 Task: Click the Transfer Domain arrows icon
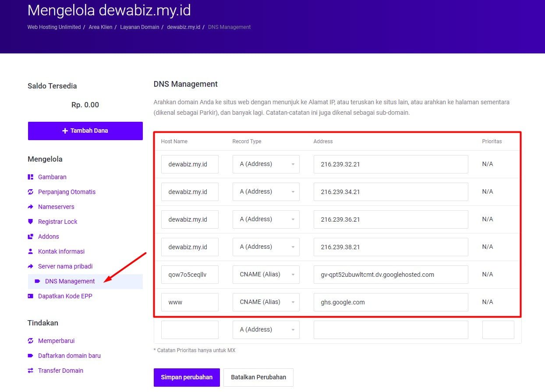30,371
